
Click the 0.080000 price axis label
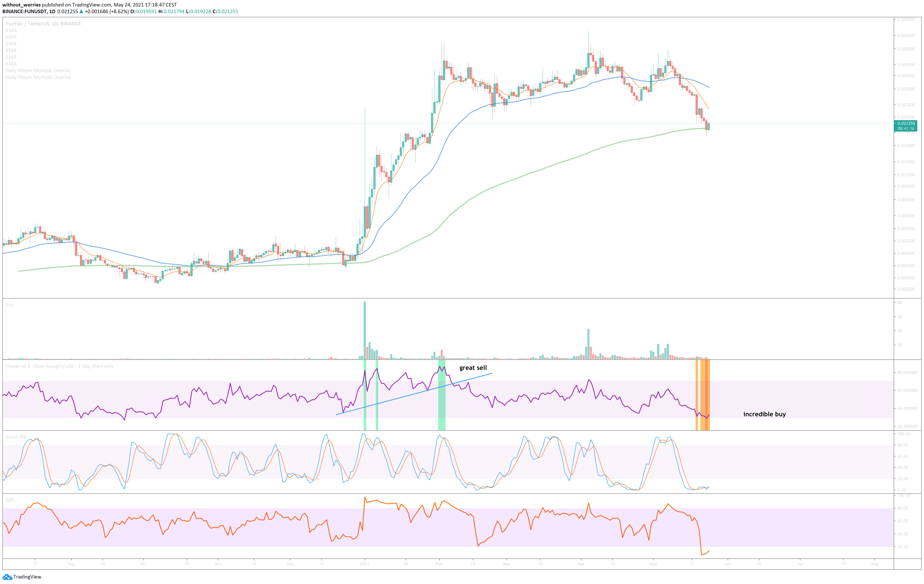click(x=906, y=20)
